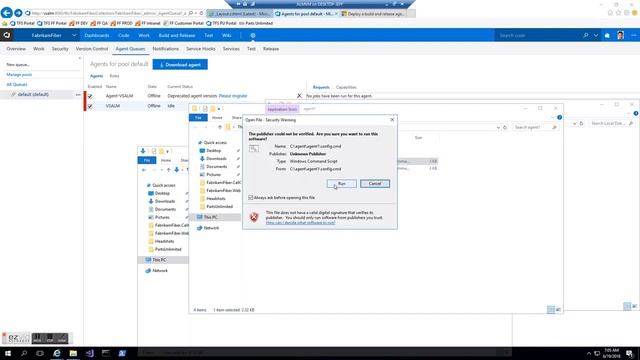The height and width of the screenshot is (360, 640).
Task: Open the Build and Release hub
Action: tap(177, 36)
